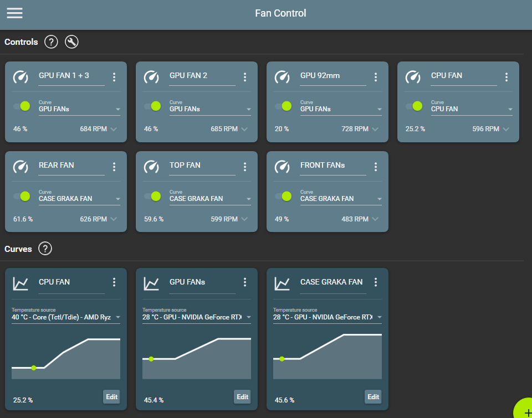
Task: Open the Curve dropdown on GPU FAN 1 + 3
Action: 79,107
